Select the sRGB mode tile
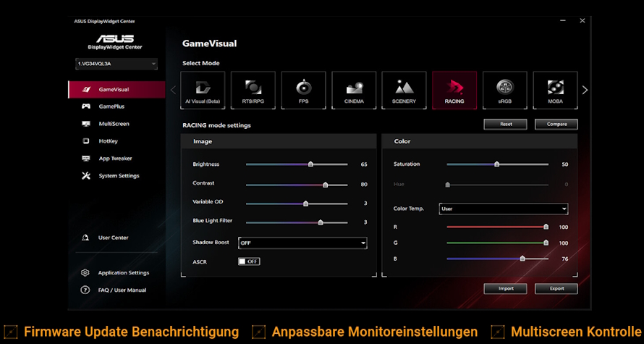 [x=505, y=91]
